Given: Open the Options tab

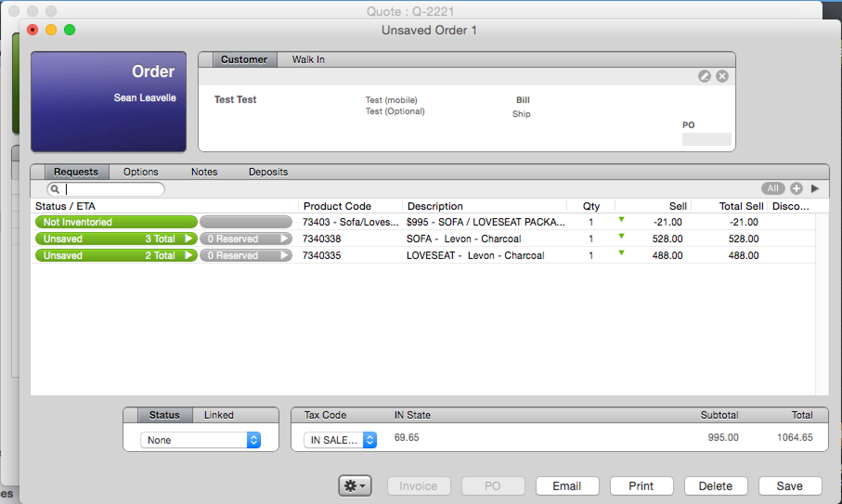Looking at the screenshot, I should pos(141,172).
